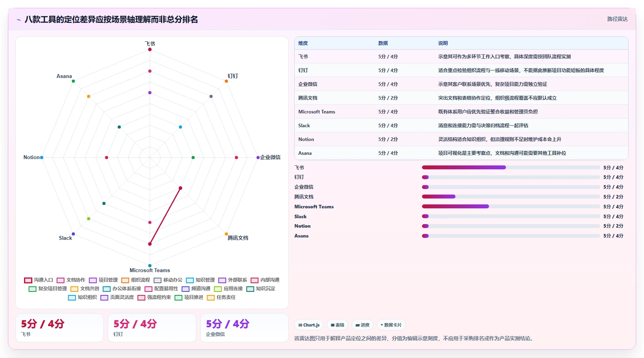Viewport: 644px width, 358px height.
Task: Click the 数据 column header
Action: click(x=383, y=43)
